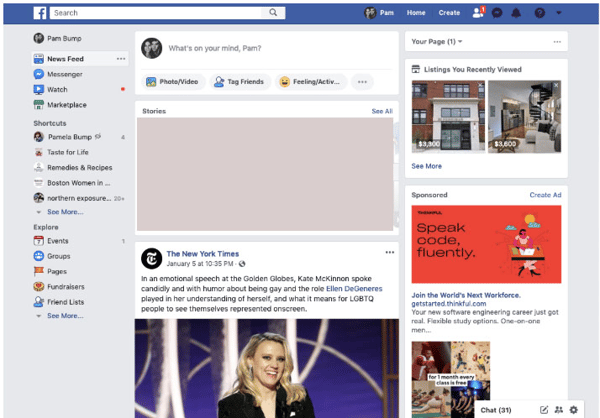Click the Create Ad link

[545, 195]
